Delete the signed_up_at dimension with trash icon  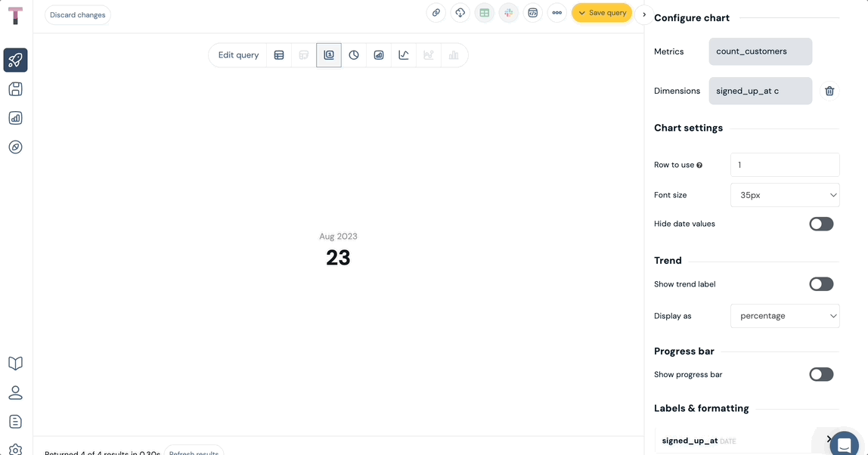829,91
